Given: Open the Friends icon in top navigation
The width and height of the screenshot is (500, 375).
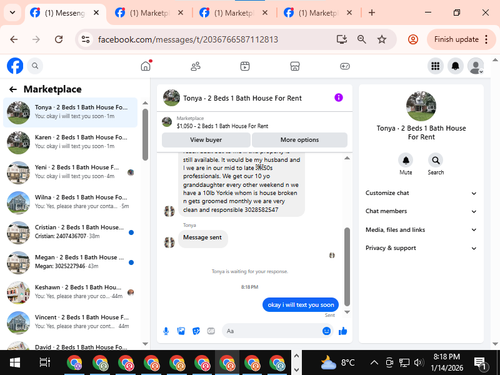Looking at the screenshot, I should pos(196,66).
